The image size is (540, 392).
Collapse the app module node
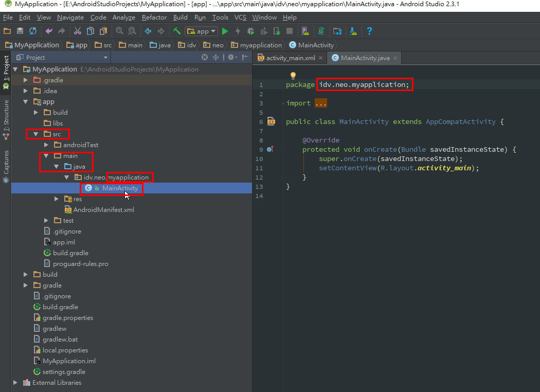[26, 102]
